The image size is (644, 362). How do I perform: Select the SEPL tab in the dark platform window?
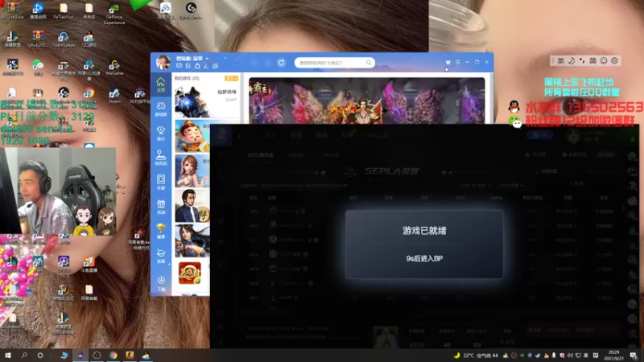tap(260, 155)
